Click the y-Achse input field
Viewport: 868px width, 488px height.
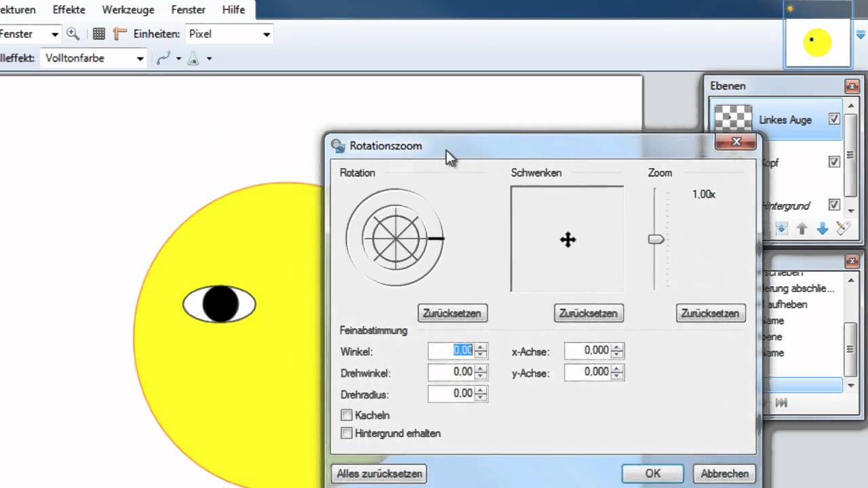tap(587, 372)
